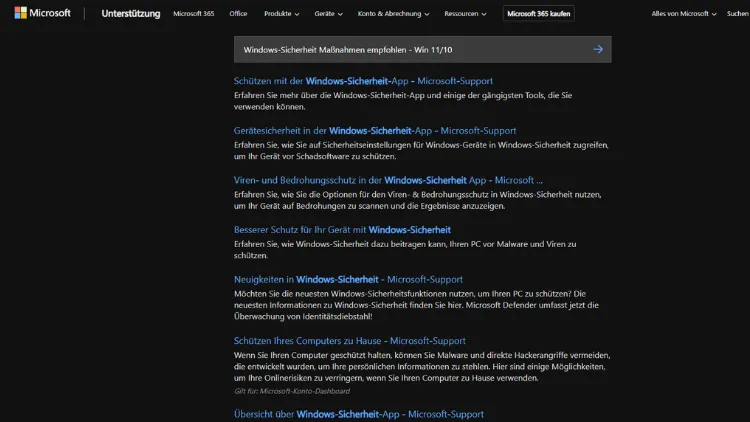This screenshot has height=422, width=750.
Task: Expand the Ressourcen dropdown
Action: click(x=465, y=14)
